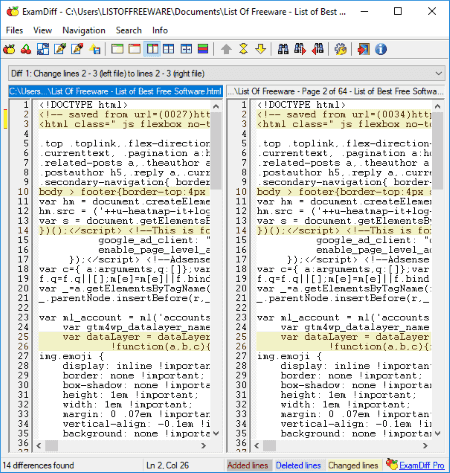450x473 pixels.
Task: Click the Save differences toolbar icon
Action: click(95, 49)
